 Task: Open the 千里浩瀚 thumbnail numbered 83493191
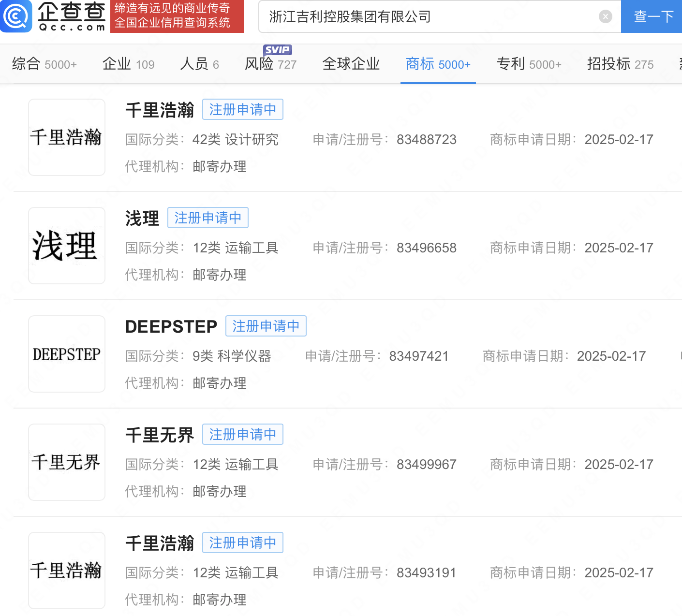pos(67,571)
